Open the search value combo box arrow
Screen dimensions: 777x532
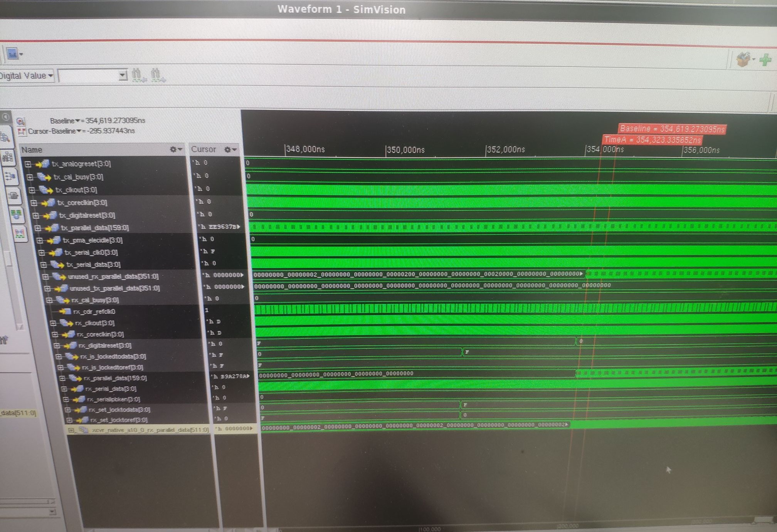click(x=123, y=75)
